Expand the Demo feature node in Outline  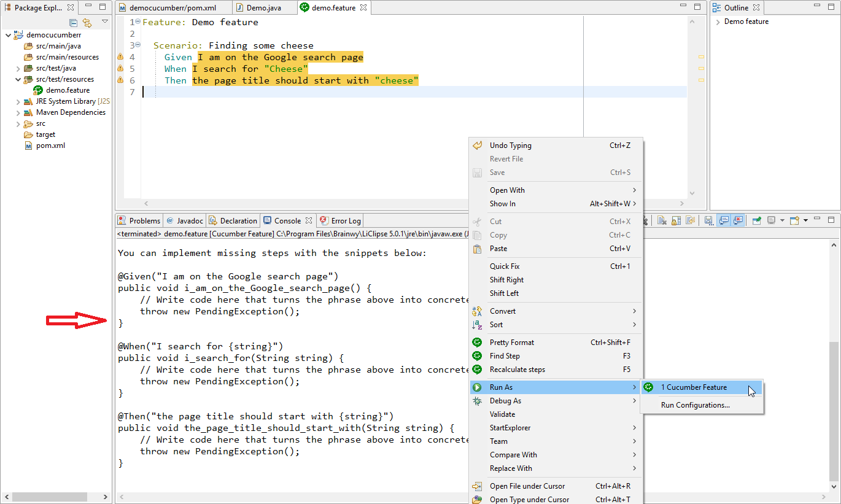(718, 21)
